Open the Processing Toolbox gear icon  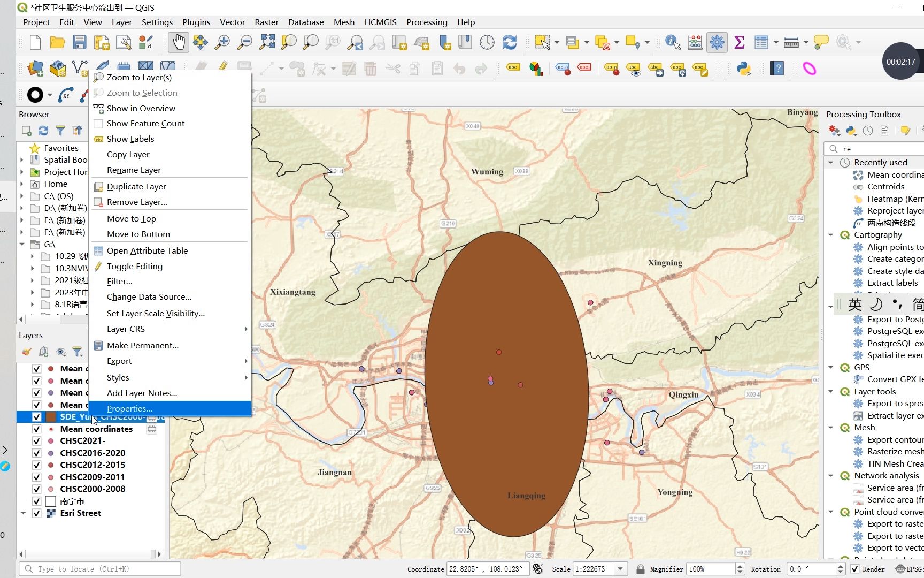717,42
